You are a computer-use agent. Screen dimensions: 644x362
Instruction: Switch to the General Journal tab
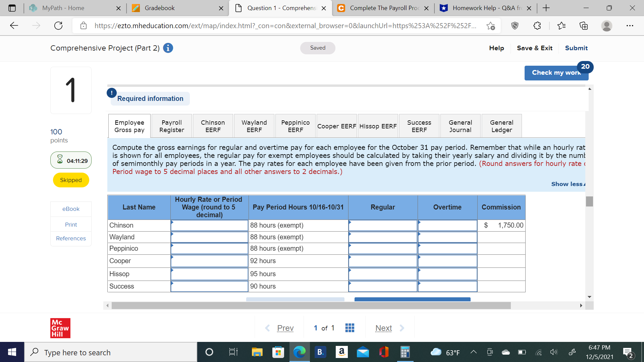coord(460,126)
